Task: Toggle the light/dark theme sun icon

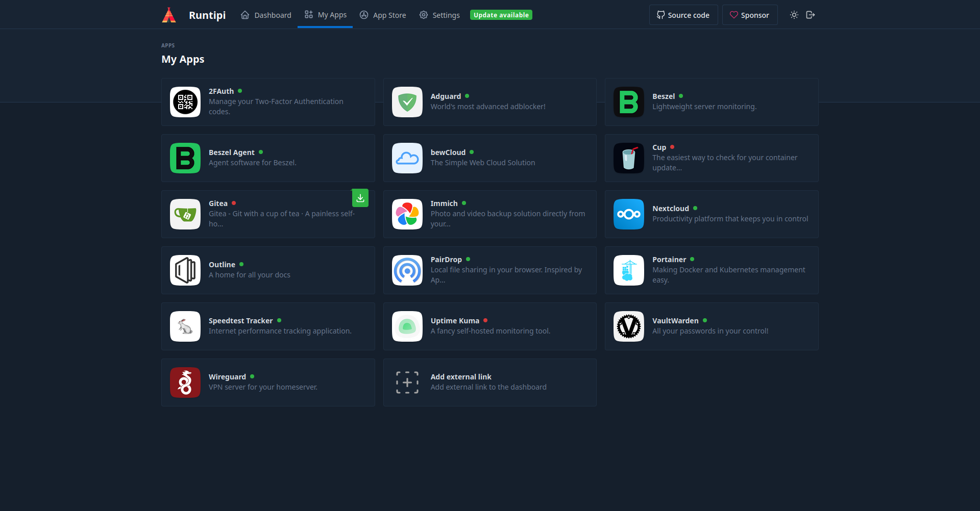Action: click(x=793, y=15)
